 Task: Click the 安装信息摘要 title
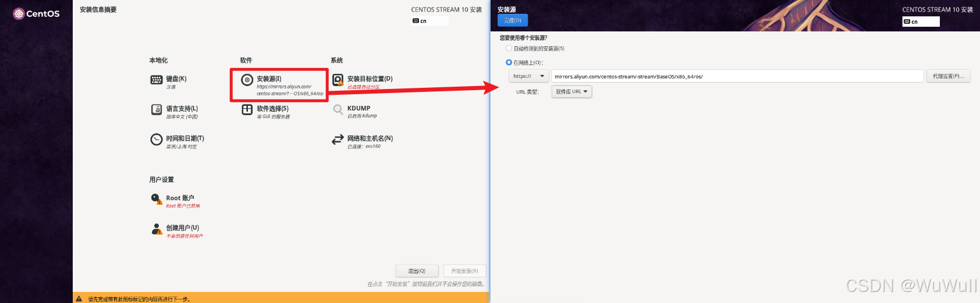click(98, 9)
